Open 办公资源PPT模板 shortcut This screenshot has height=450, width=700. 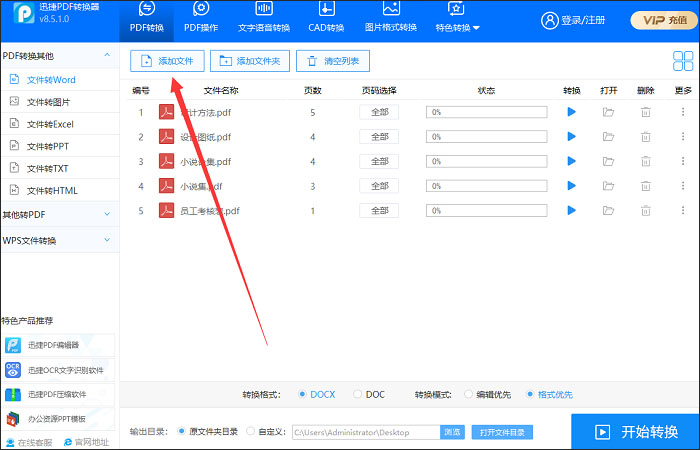pyautogui.click(x=58, y=419)
